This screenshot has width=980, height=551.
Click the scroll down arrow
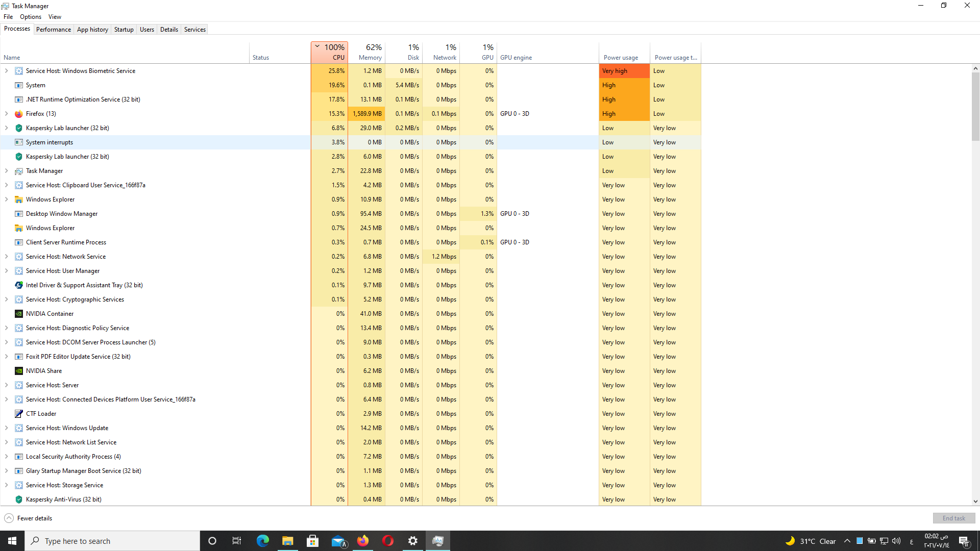click(975, 502)
